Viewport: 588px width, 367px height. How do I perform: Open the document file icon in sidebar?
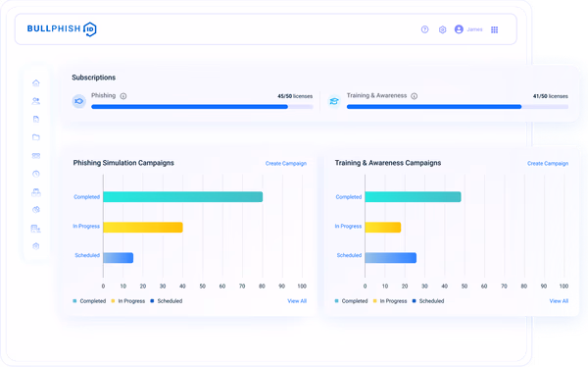click(36, 119)
